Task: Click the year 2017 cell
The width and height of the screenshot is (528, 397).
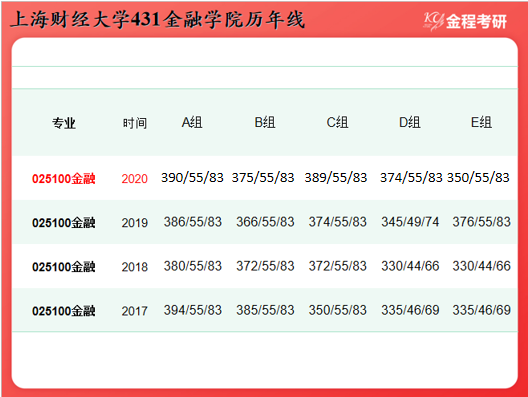Action: 134,311
